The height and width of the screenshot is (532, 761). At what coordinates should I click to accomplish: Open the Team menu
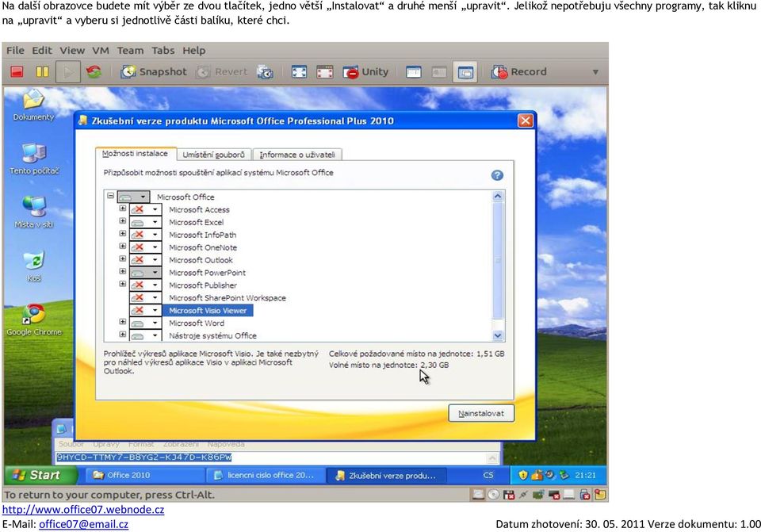tap(130, 51)
